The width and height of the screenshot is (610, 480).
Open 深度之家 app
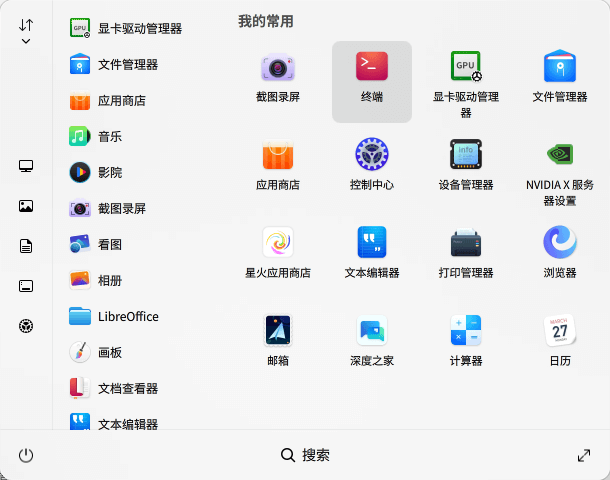click(x=372, y=341)
